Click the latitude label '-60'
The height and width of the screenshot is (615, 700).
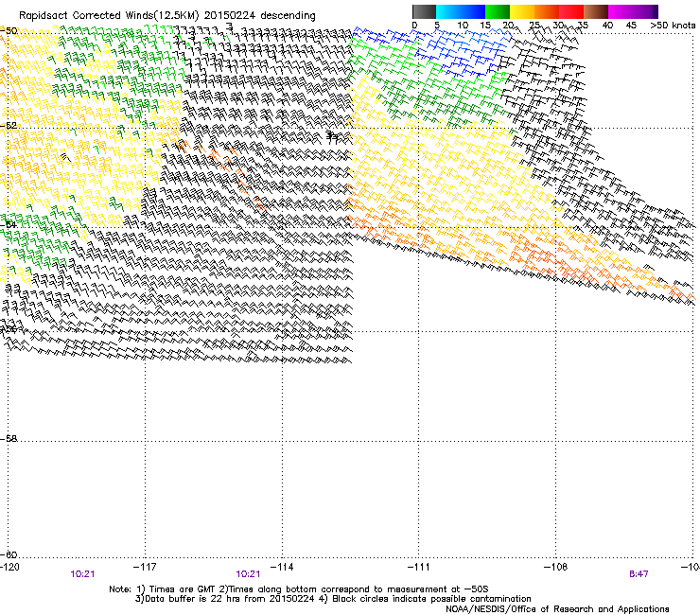click(x=9, y=554)
